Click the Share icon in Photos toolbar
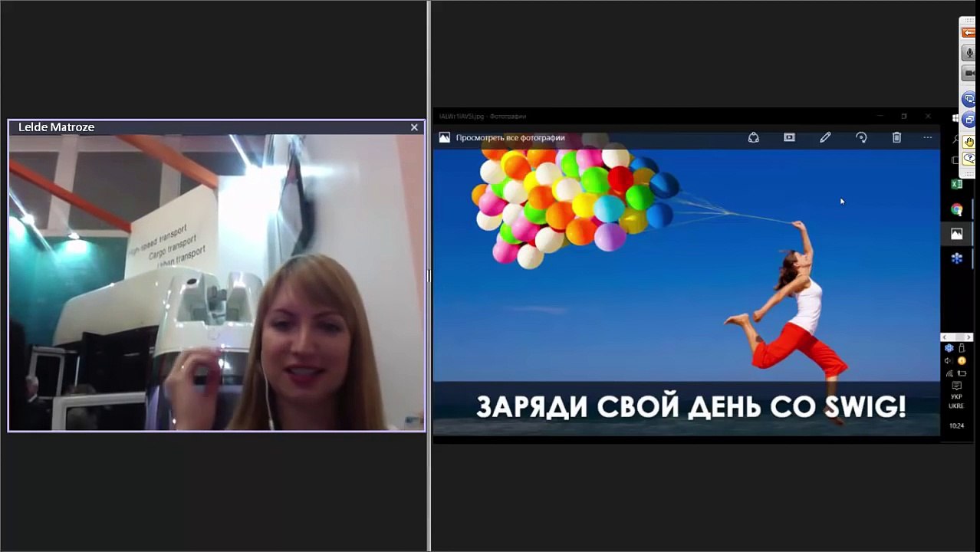The image size is (980, 552). (x=753, y=137)
